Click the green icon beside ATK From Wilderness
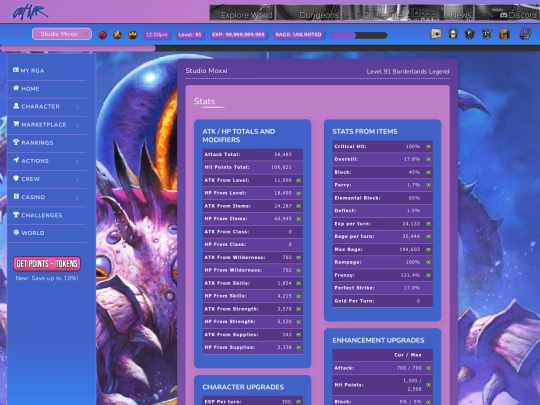The width and height of the screenshot is (540, 405). pyautogui.click(x=299, y=258)
